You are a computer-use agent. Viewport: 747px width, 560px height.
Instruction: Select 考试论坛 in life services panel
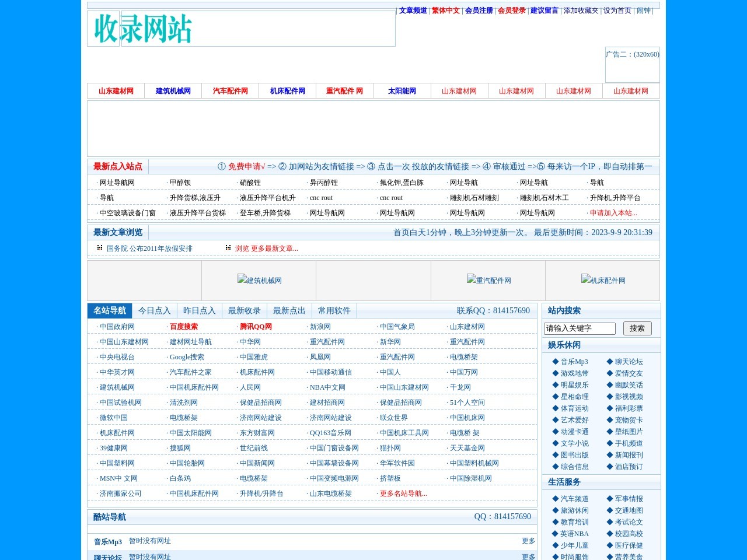(x=629, y=522)
